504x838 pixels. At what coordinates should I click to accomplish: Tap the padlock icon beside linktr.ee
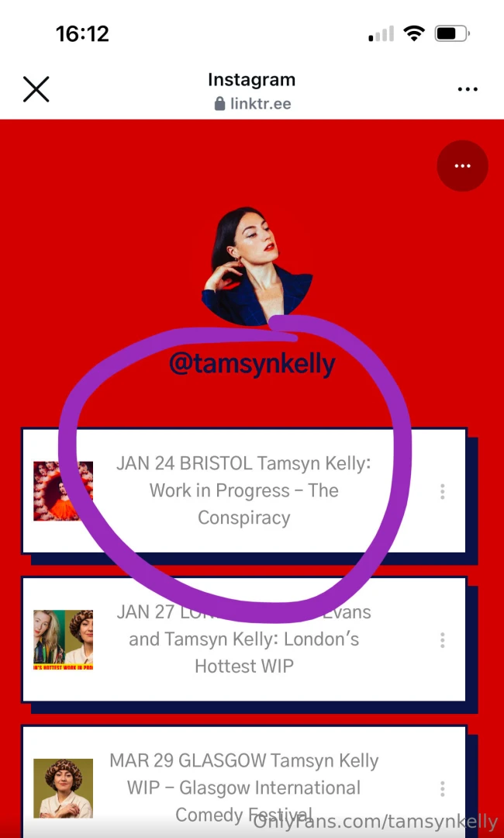pyautogui.click(x=219, y=104)
